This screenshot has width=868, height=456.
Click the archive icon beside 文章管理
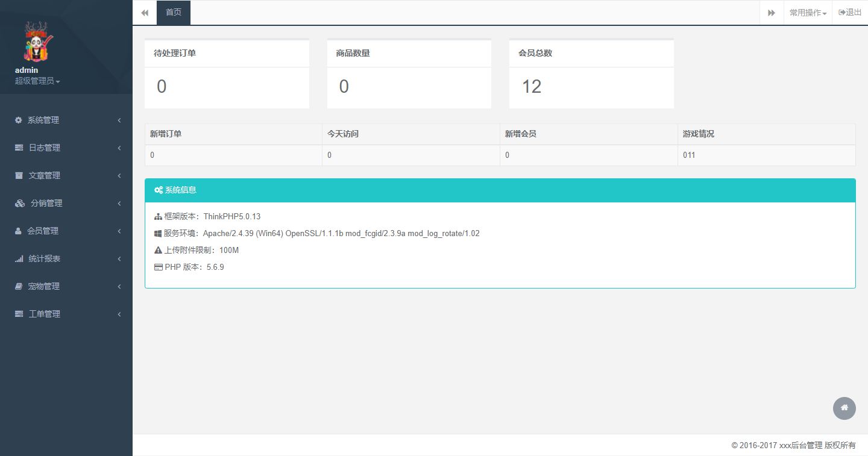pyautogui.click(x=19, y=175)
